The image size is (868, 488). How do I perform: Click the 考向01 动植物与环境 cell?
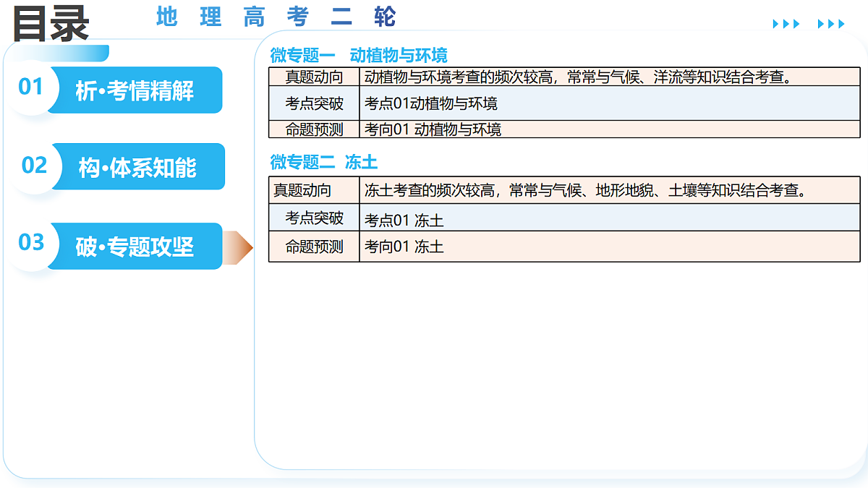pos(610,129)
